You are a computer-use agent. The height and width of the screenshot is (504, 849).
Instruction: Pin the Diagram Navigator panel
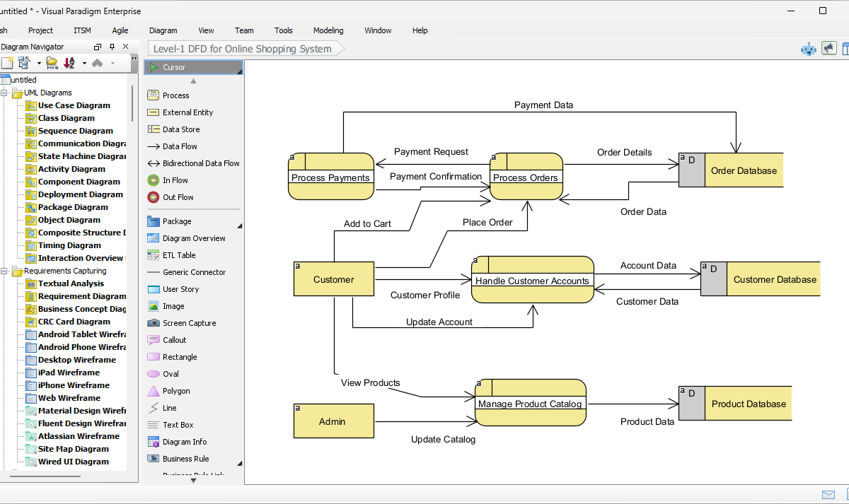click(112, 47)
